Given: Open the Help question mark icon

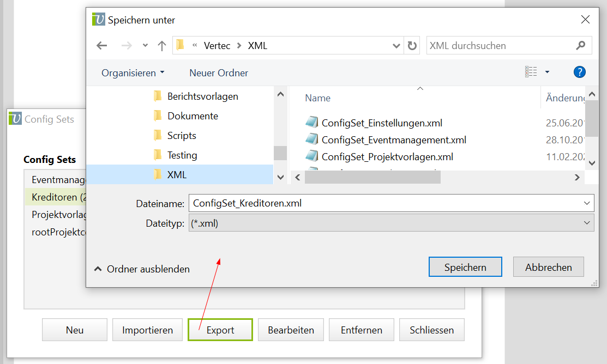Looking at the screenshot, I should (579, 72).
